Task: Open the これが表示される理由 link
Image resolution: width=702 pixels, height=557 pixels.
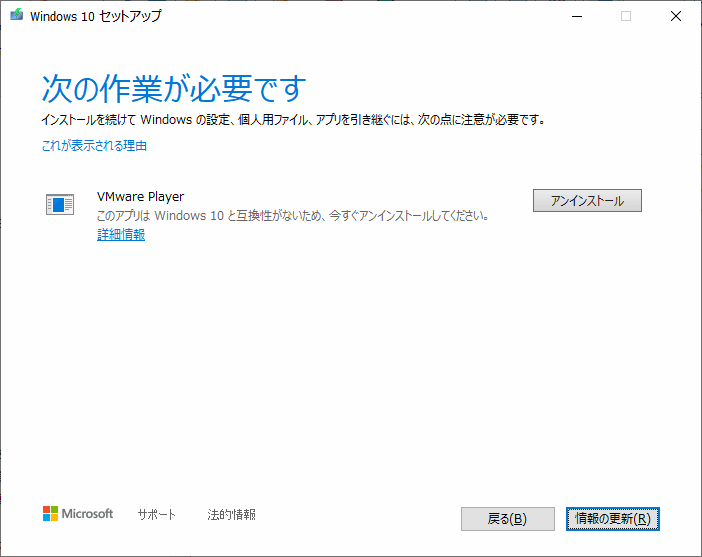Action: pyautogui.click(x=94, y=146)
